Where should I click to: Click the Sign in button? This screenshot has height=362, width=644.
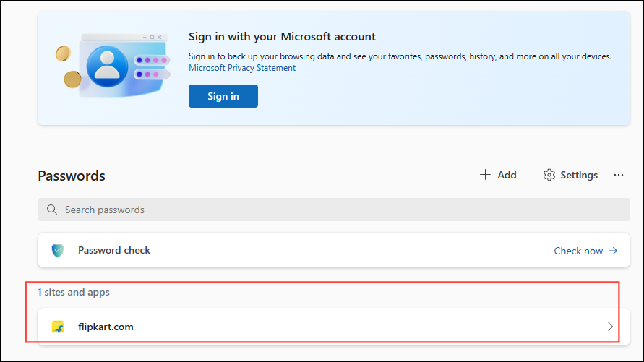223,96
